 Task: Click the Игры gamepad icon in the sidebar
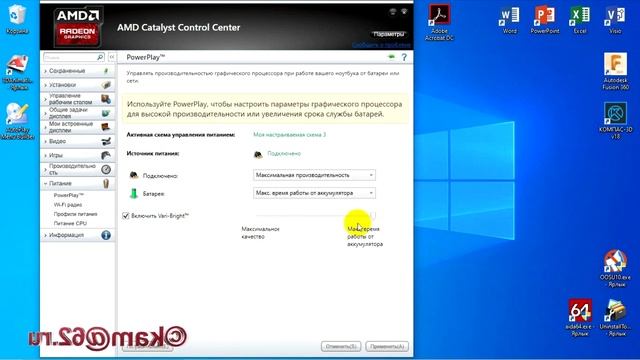(106, 155)
